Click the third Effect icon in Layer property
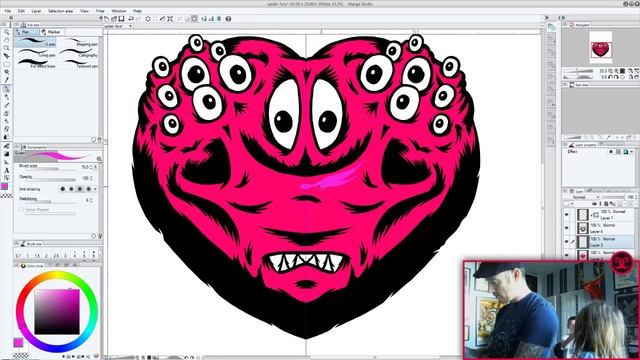The image size is (640, 360). tap(625, 152)
